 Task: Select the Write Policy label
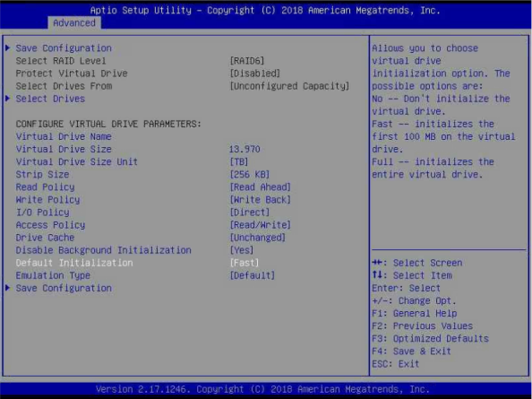[47, 200]
